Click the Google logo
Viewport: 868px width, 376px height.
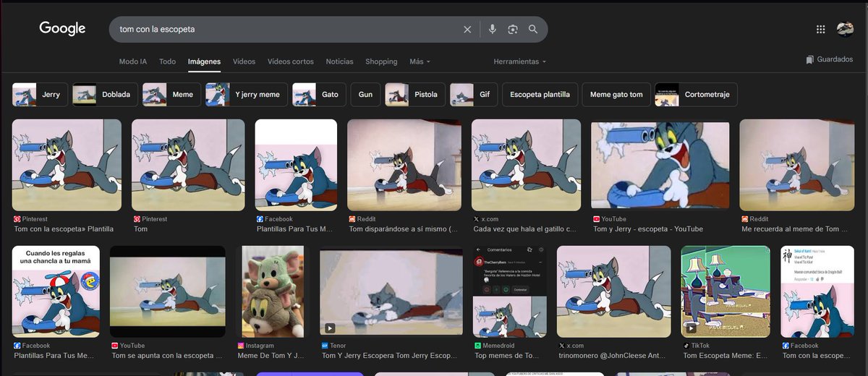click(62, 28)
